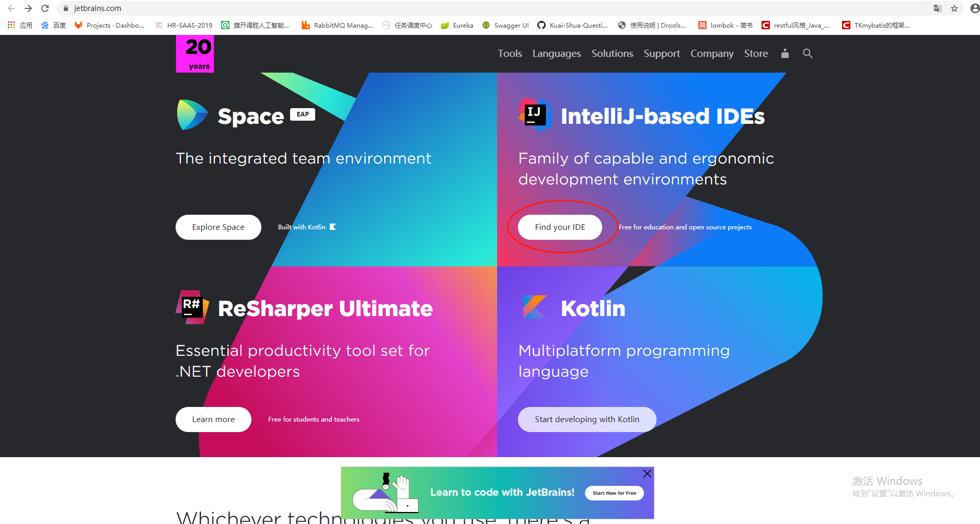Open the Drools 使用说明 bookmark
The image size is (980, 524).
pos(652,25)
